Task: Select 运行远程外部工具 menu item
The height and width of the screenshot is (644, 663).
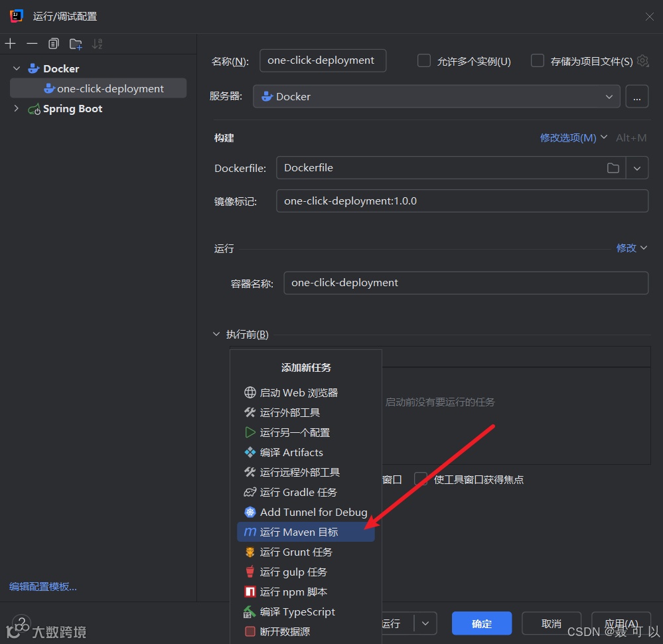Action: 306,472
